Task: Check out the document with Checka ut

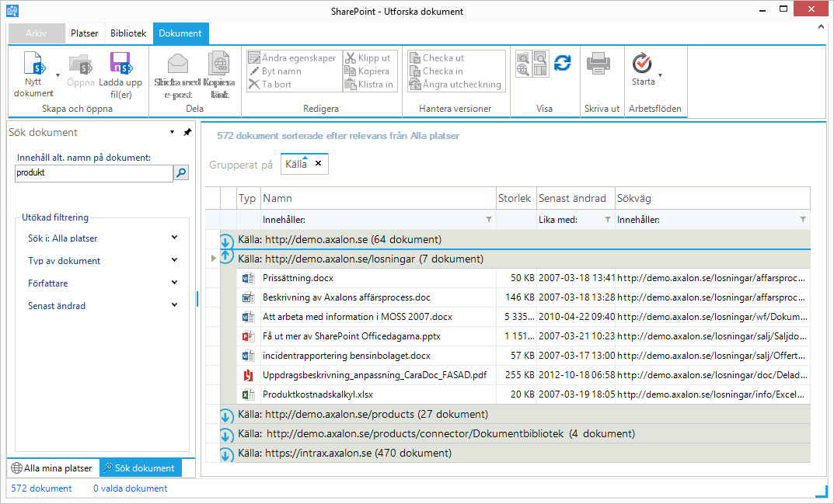Action: click(437, 58)
